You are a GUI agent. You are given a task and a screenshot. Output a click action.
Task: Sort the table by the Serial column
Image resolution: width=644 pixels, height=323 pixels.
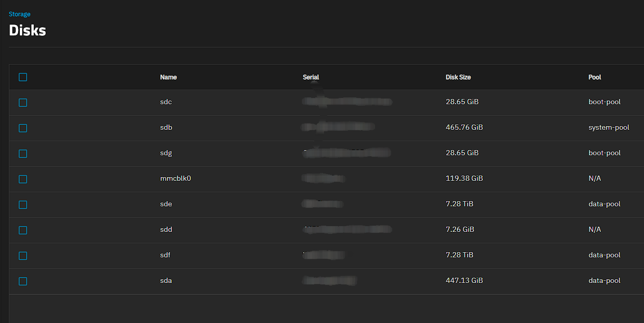coord(311,77)
